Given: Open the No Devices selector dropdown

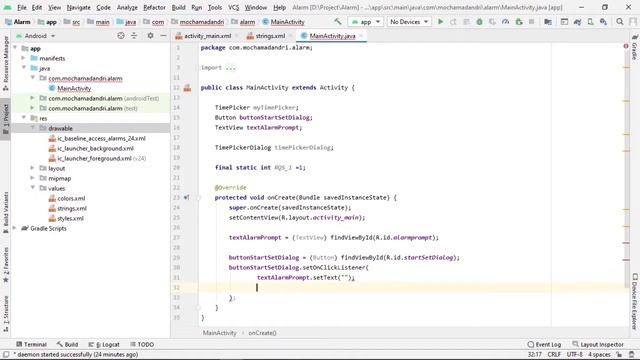Looking at the screenshot, I should (x=409, y=22).
